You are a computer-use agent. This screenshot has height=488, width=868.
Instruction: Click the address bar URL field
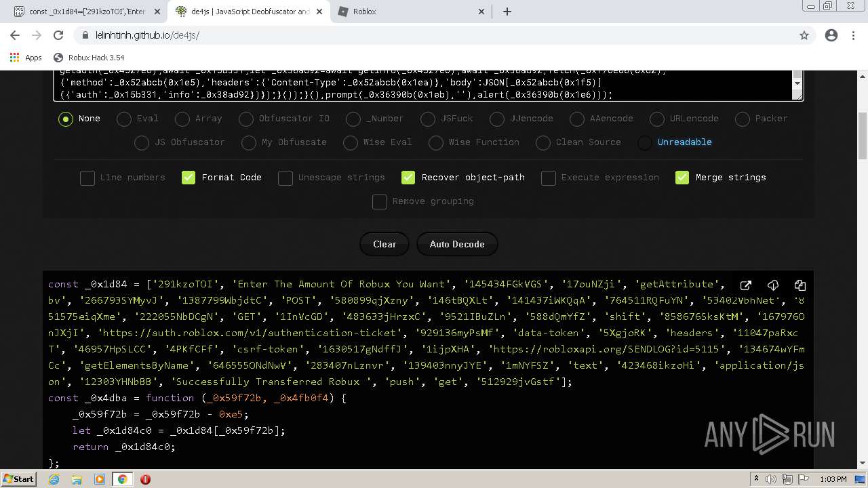[x=434, y=35]
